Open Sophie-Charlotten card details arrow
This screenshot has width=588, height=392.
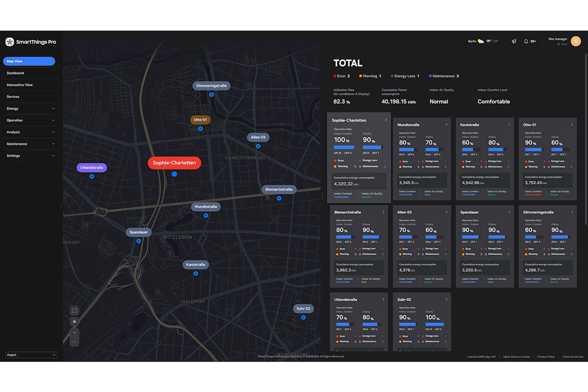(x=386, y=120)
